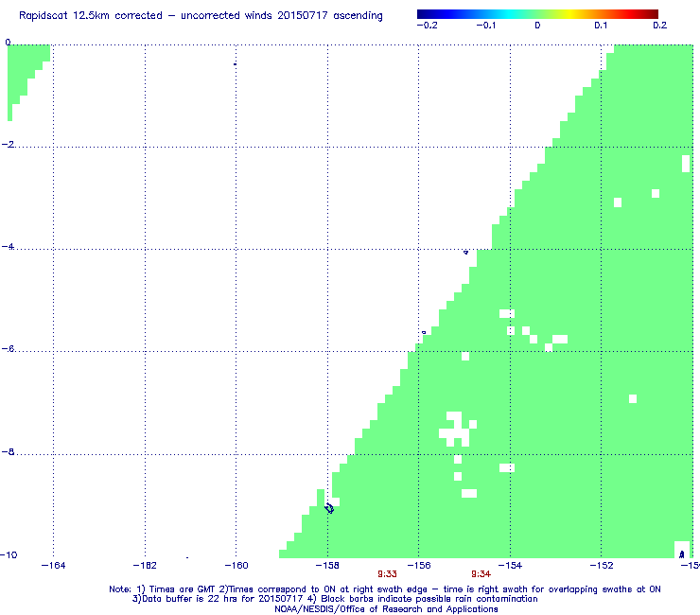700x615 pixels.
Task: Click the NOAA/NESDIS Office of Research credit line
Action: point(386,609)
